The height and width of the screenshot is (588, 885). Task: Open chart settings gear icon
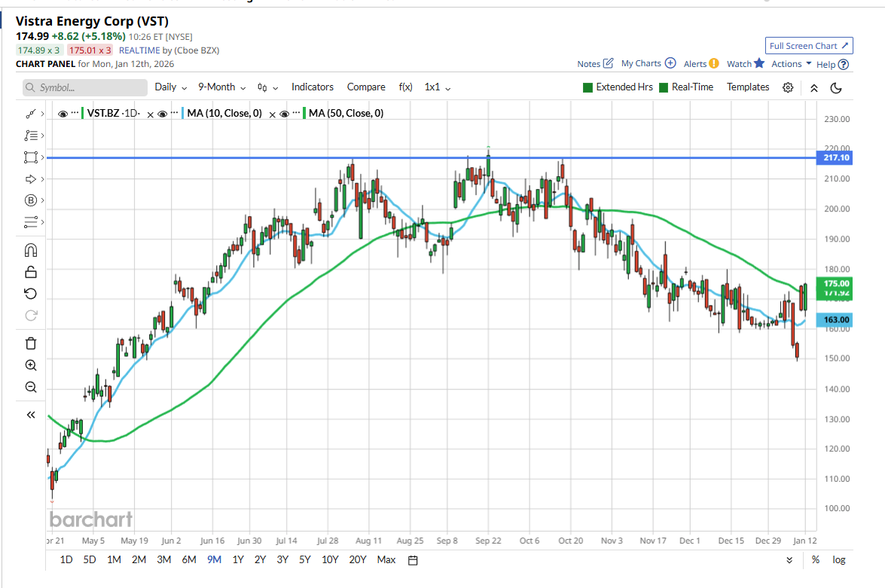point(788,87)
